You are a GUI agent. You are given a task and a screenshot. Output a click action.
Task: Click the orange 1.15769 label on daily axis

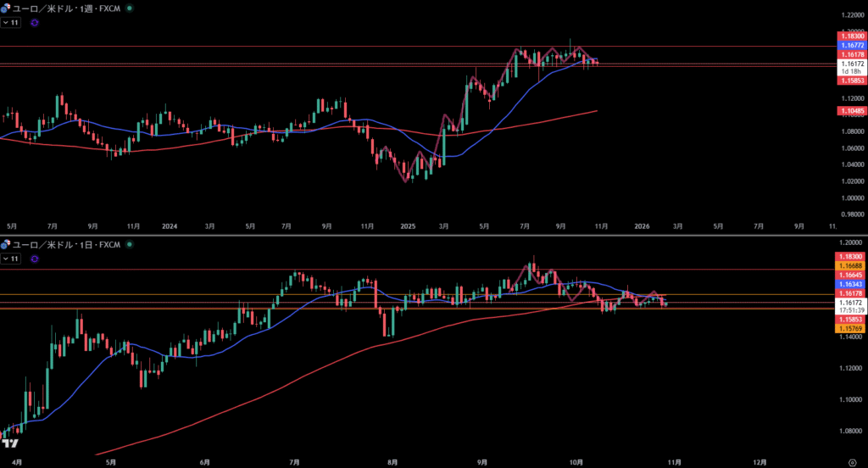tap(850, 328)
